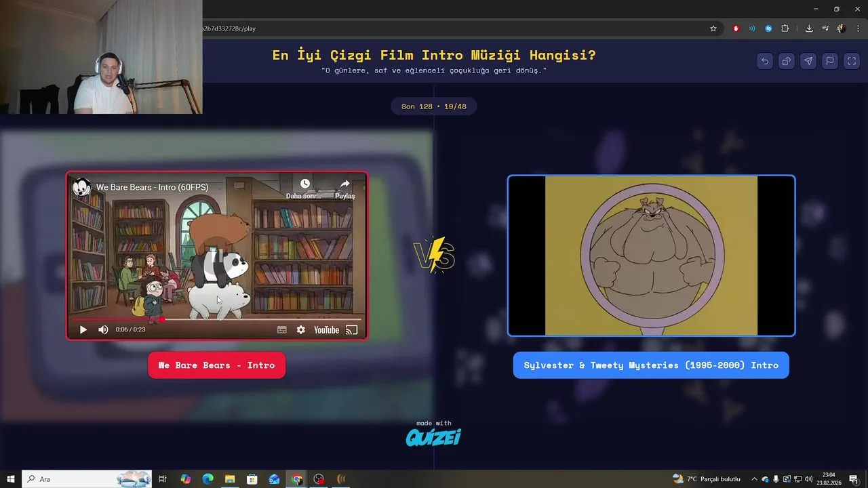Open the recording app with red dot

tap(319, 479)
